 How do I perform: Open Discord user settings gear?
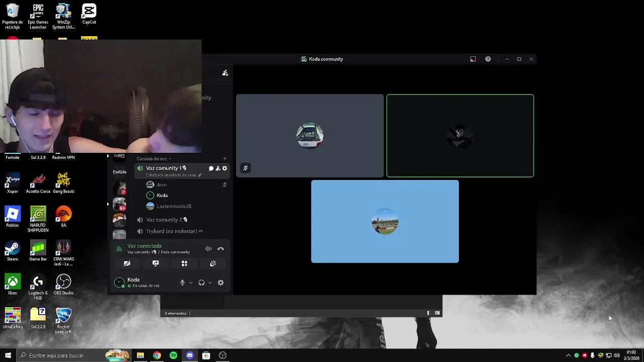(220, 283)
